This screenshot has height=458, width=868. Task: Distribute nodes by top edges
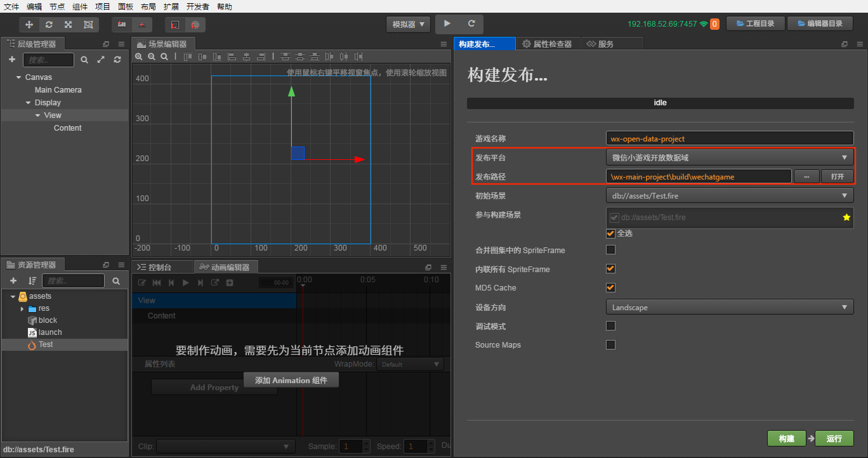(286, 56)
